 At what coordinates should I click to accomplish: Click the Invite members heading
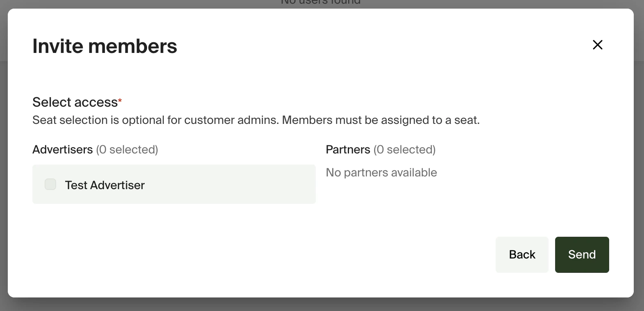tap(104, 46)
